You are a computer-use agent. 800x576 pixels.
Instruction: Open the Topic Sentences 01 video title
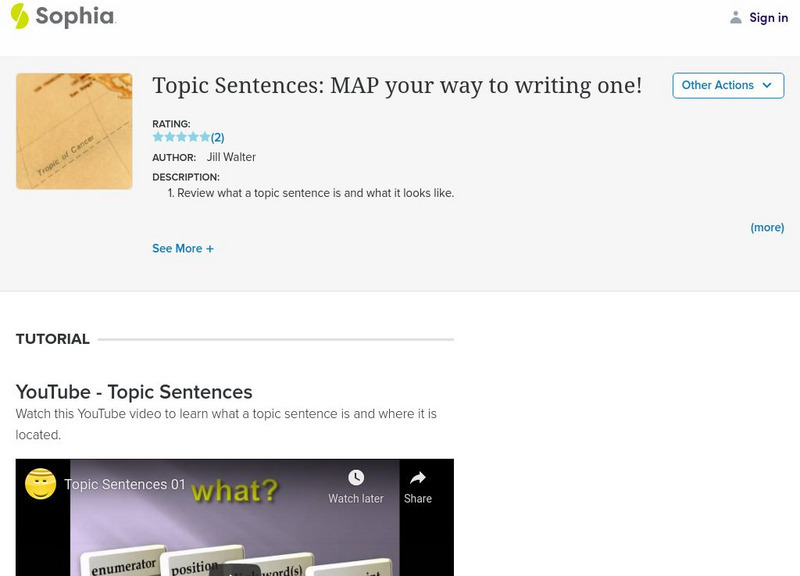pos(125,484)
